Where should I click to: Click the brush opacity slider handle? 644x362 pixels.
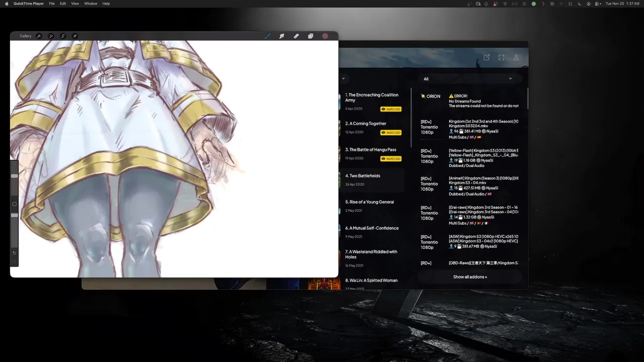click(15, 215)
